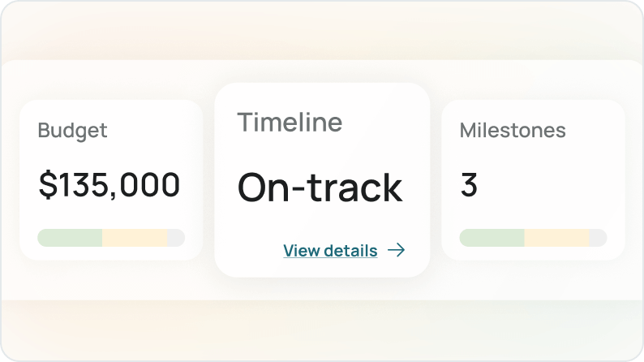This screenshot has height=362, width=644.
Task: Click green segment of Budget progress bar
Action: pos(71,238)
